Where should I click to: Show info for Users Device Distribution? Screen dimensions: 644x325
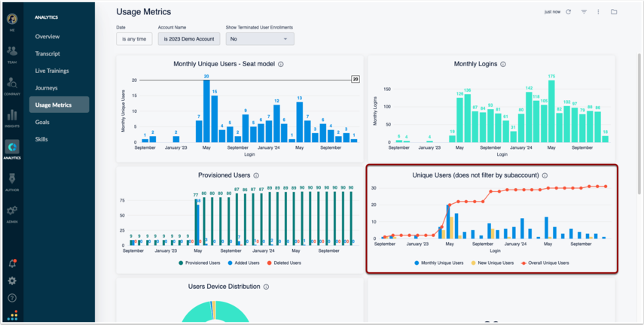266,287
